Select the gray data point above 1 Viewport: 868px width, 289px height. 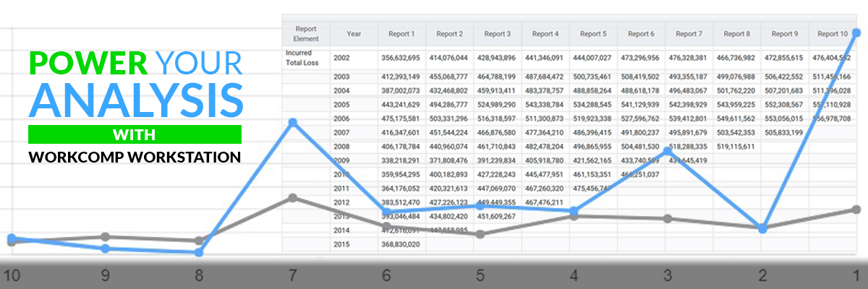(856, 210)
